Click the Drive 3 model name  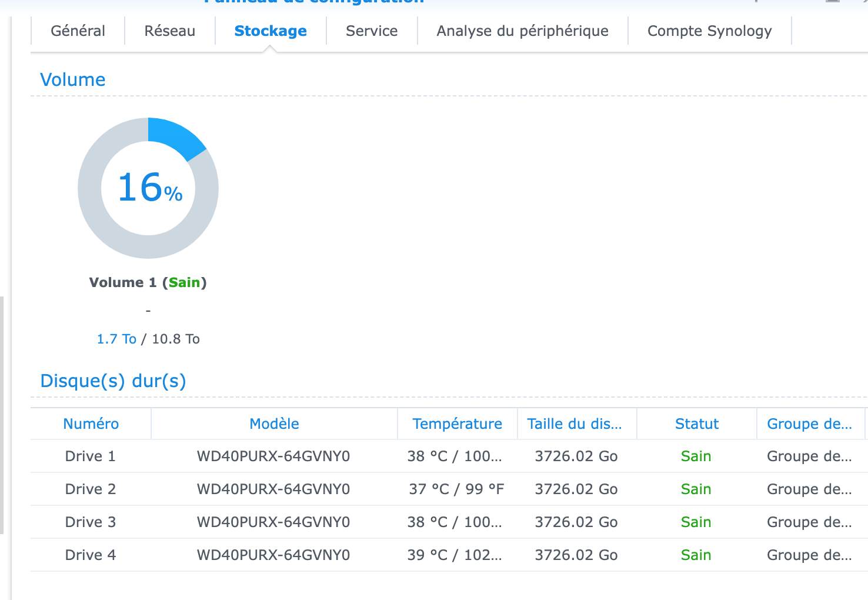click(273, 522)
